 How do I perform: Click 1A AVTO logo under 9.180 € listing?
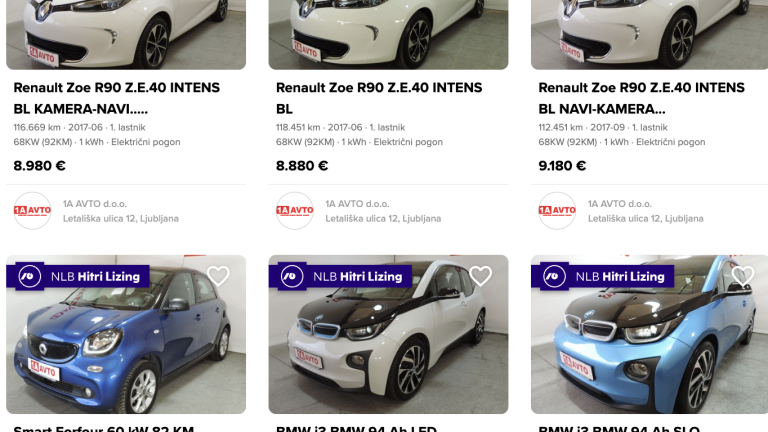557,210
